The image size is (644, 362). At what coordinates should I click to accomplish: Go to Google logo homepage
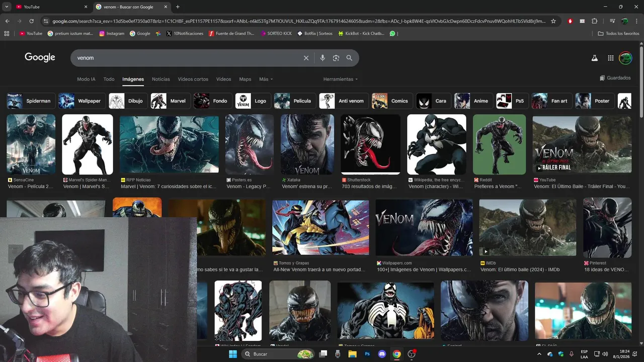point(40,57)
